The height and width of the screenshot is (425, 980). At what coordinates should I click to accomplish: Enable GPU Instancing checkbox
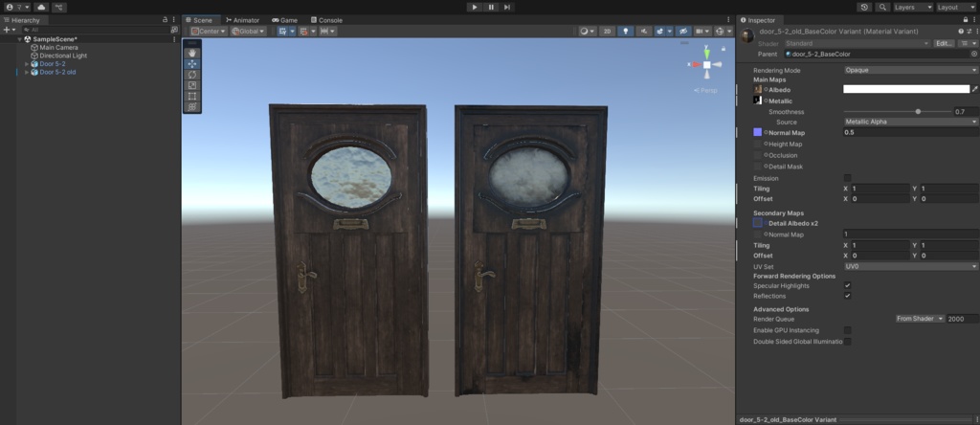(x=848, y=330)
